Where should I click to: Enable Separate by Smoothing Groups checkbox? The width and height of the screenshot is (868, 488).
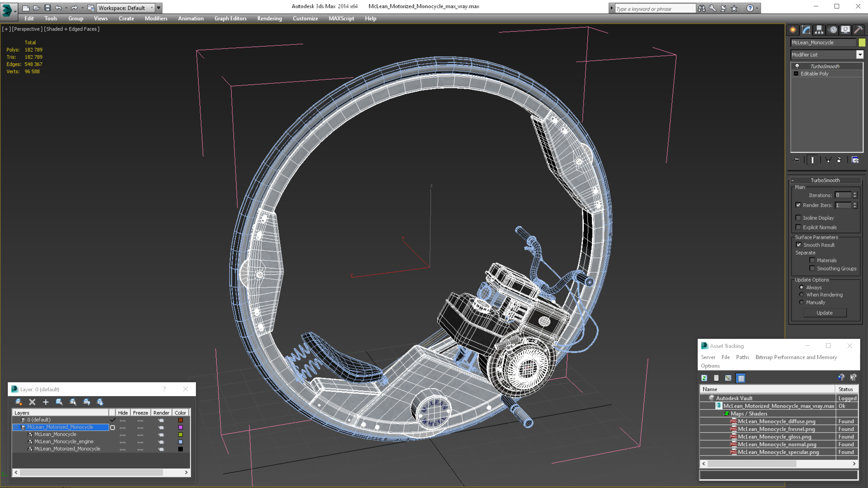[x=813, y=268]
